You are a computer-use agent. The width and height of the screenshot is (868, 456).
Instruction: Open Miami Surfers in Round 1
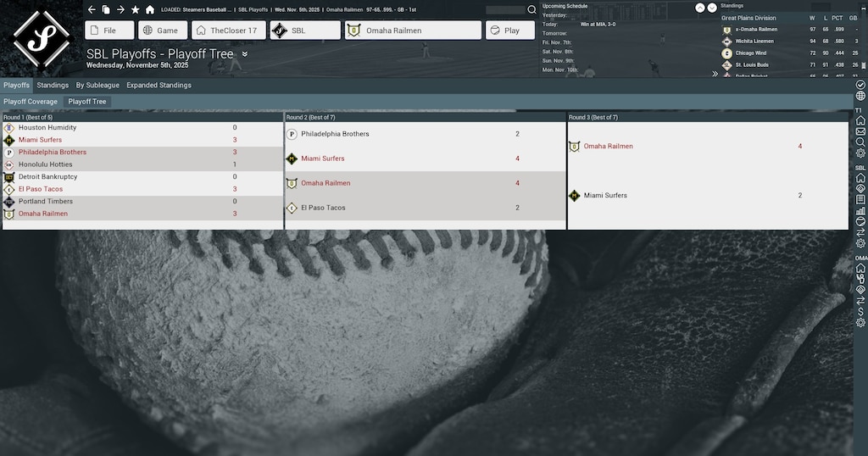(x=41, y=140)
